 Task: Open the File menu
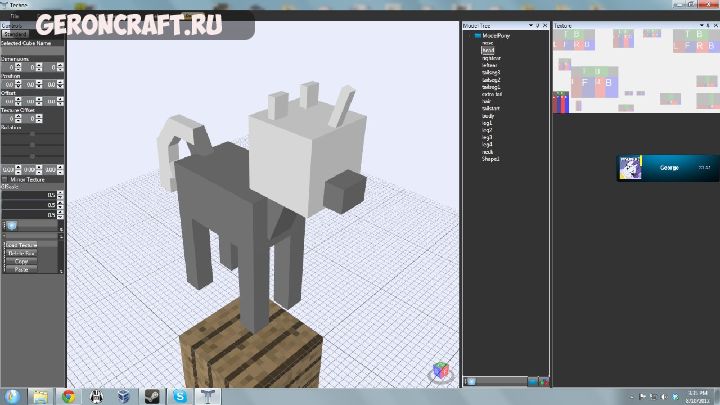point(15,16)
